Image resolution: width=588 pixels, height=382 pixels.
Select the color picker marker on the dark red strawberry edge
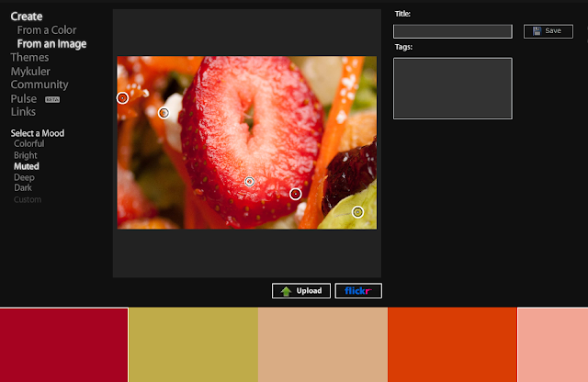[296, 194]
